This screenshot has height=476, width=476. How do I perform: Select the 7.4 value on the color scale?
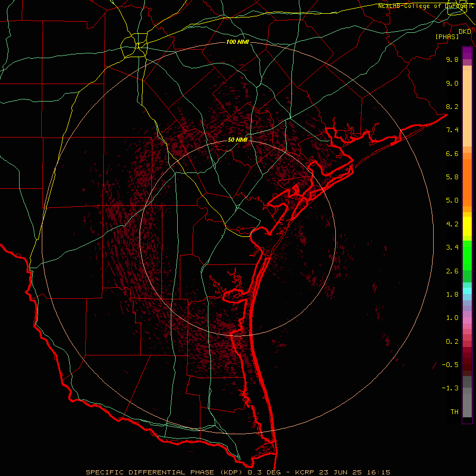coord(452,130)
